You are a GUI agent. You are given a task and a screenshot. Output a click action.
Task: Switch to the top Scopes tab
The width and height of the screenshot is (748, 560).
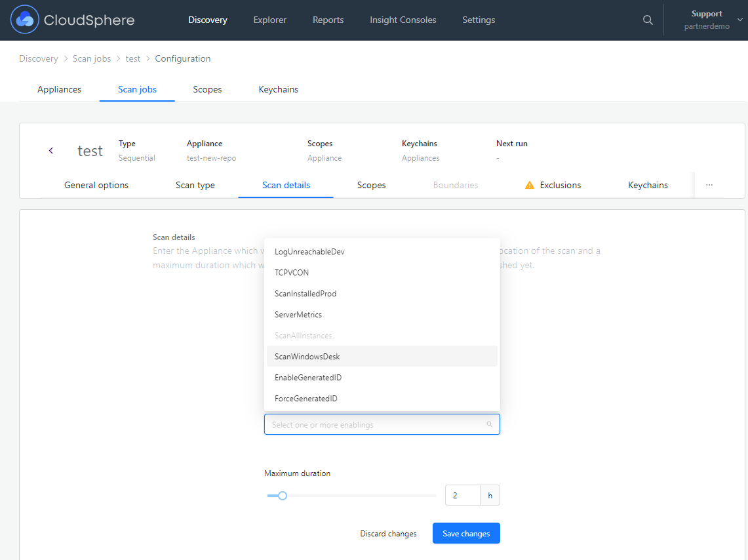click(x=207, y=89)
